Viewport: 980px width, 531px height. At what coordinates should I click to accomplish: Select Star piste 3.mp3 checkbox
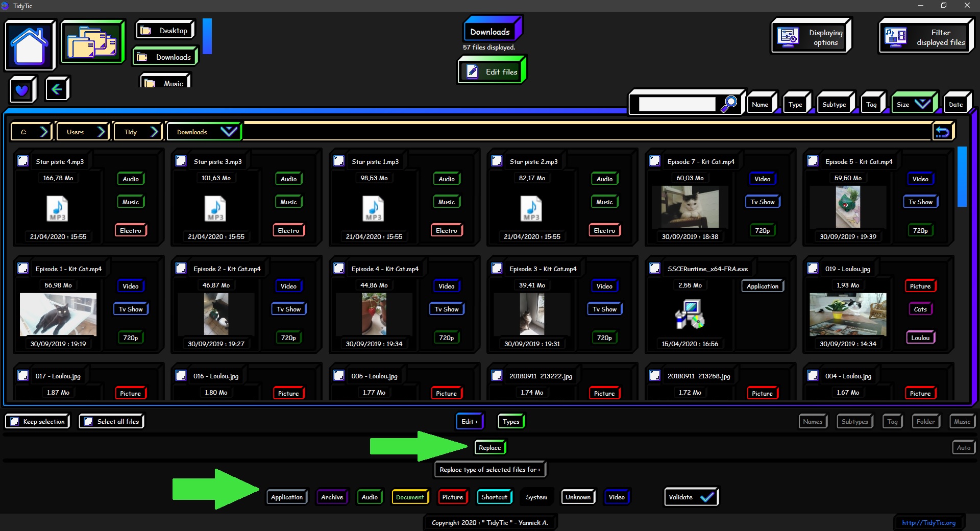(x=181, y=161)
